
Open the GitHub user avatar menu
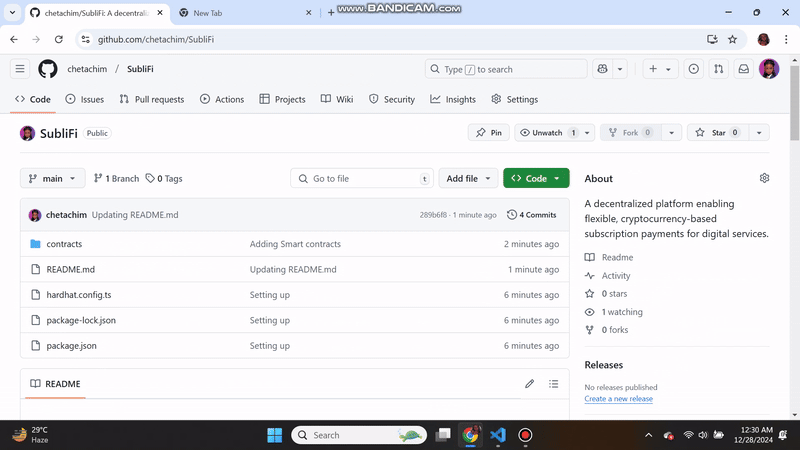769,69
